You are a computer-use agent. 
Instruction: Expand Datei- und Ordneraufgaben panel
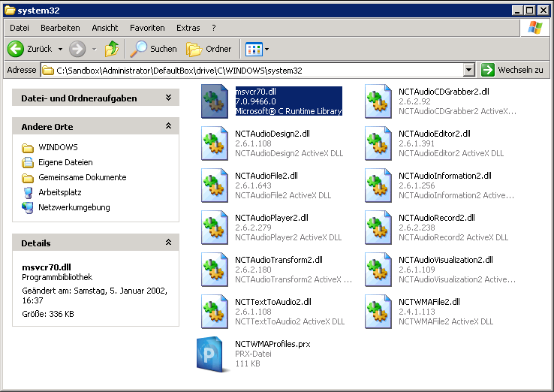[169, 98]
